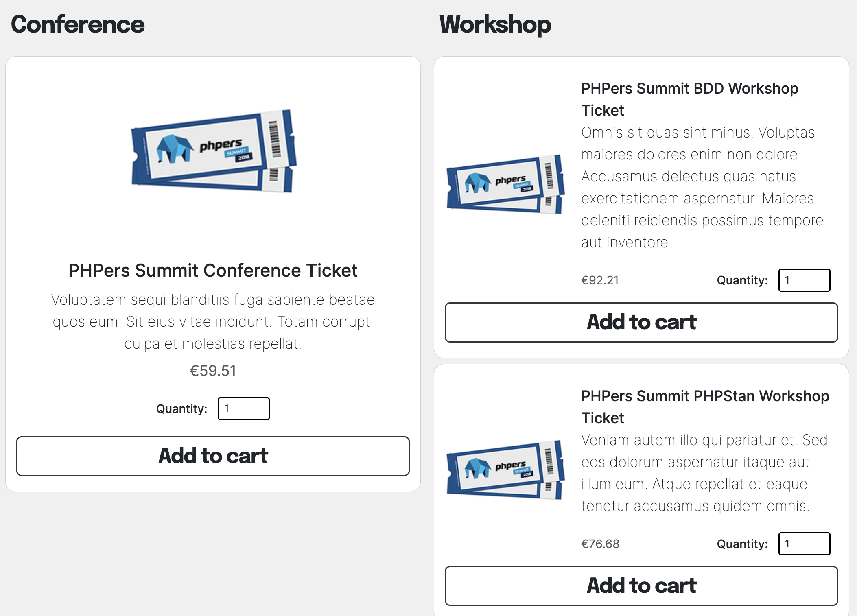Add the Conference Ticket to cart
The image size is (857, 616).
[x=213, y=456]
